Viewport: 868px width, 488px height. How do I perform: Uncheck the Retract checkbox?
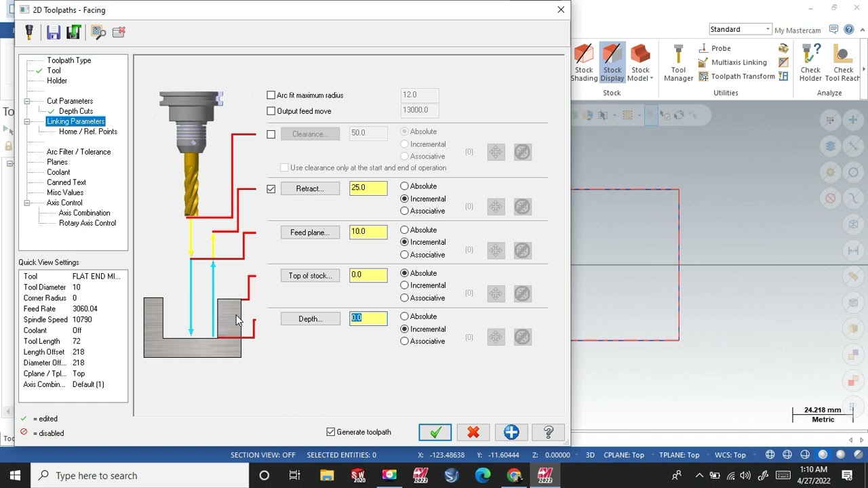coord(271,189)
